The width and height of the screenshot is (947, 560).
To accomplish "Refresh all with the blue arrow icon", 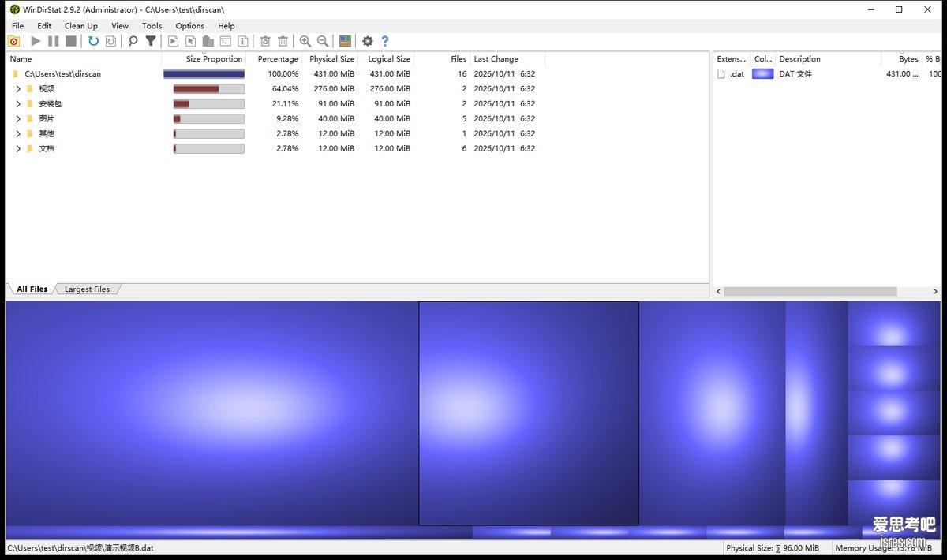I will pos(93,41).
